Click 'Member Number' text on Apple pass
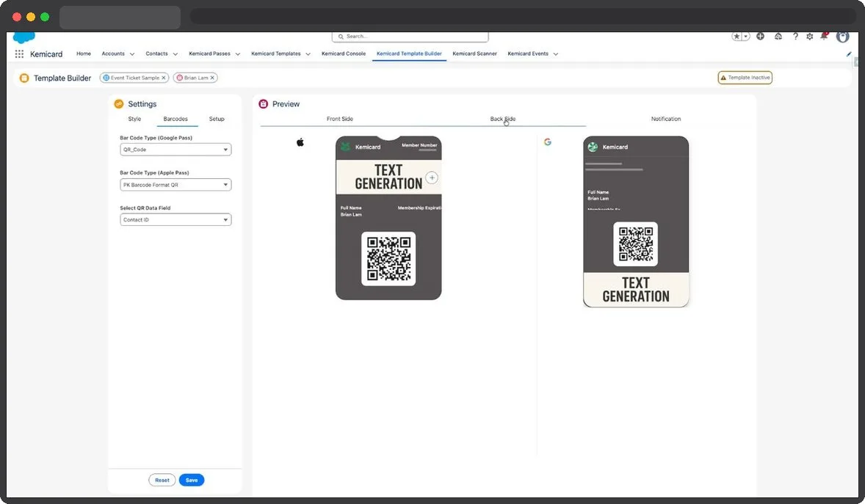This screenshot has height=504, width=865. 419,145
